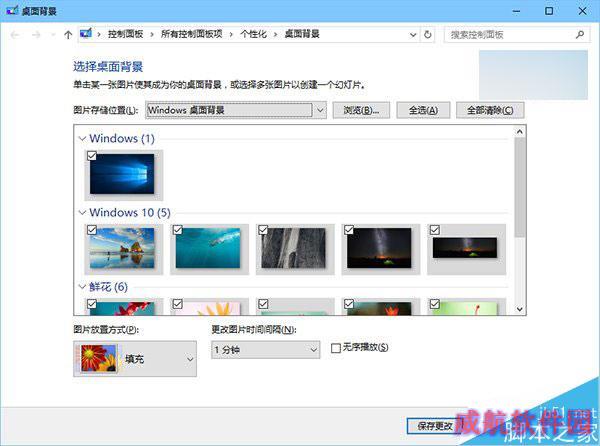Viewport: 600px width, 446px height.
Task: Click the Control Panel icon in address bar
Action: tap(86, 34)
